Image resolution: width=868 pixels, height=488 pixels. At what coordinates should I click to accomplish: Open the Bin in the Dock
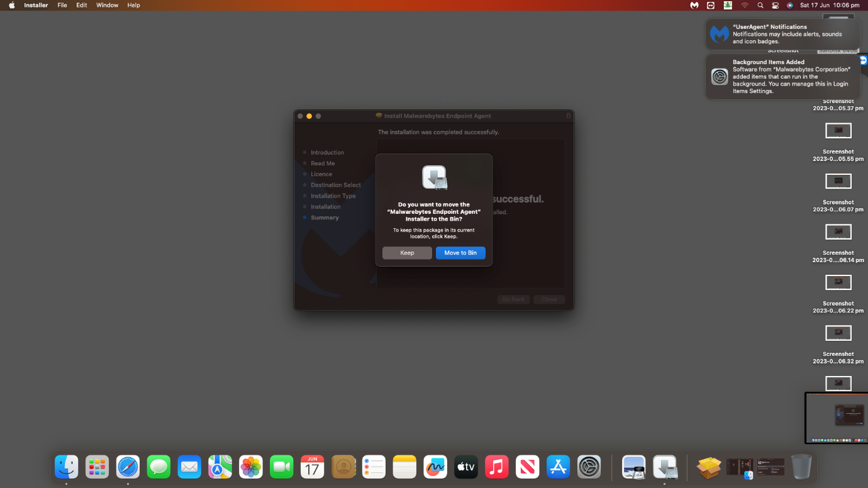click(x=801, y=467)
